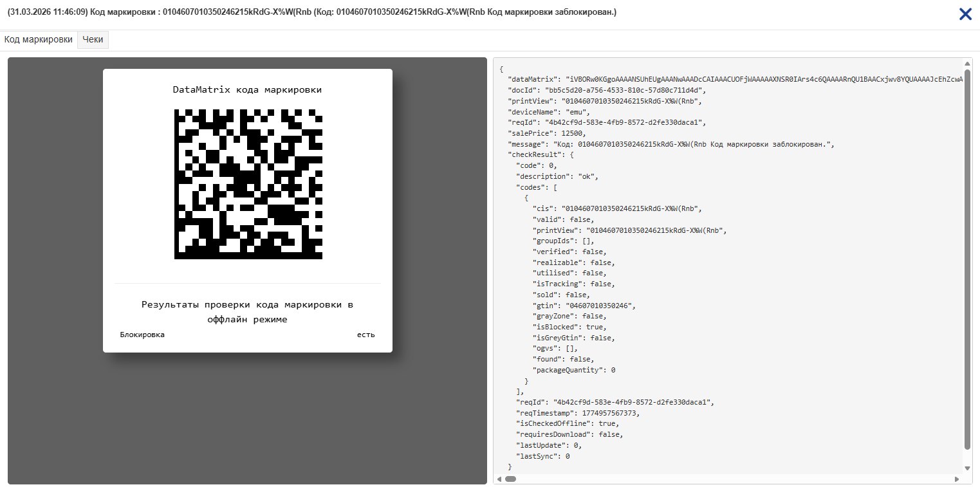Switch to the Чеки tab
Viewport: 980px width, 487px height.
(93, 40)
